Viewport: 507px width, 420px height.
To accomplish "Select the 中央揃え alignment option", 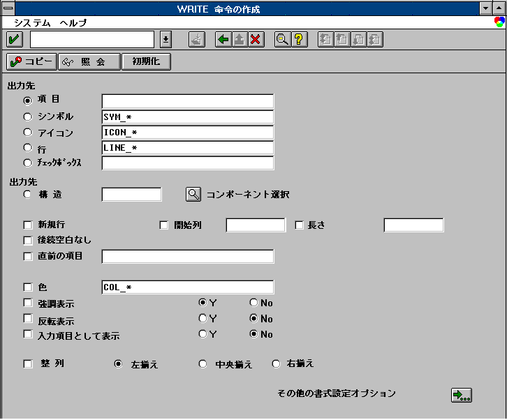I will (x=203, y=363).
